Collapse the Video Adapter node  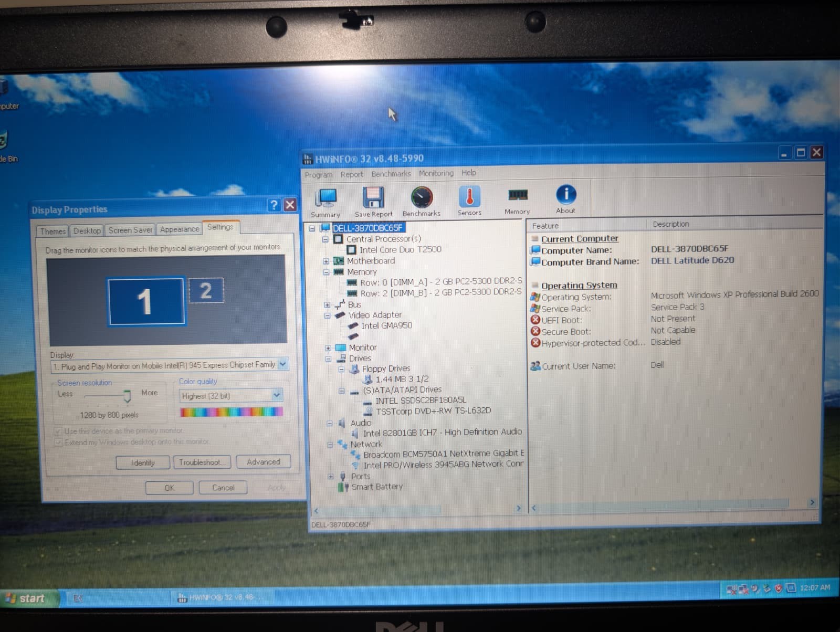[327, 316]
